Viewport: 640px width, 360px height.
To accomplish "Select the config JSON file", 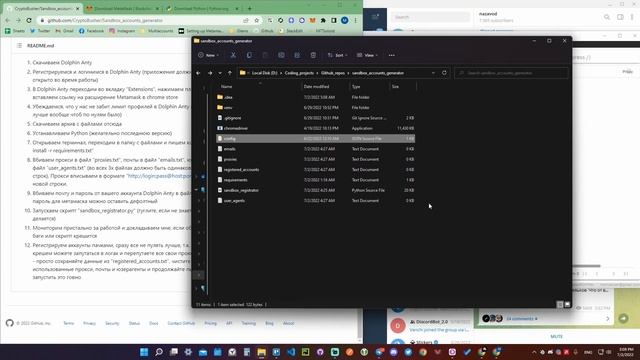I will [x=315, y=138].
